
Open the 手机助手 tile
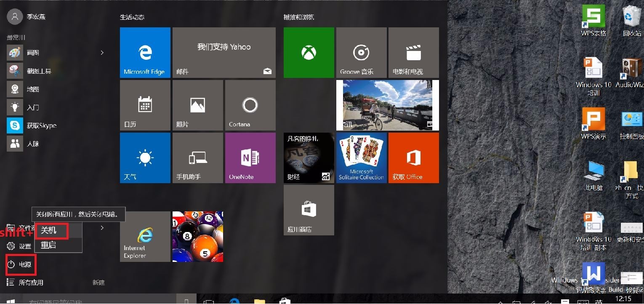tap(198, 158)
